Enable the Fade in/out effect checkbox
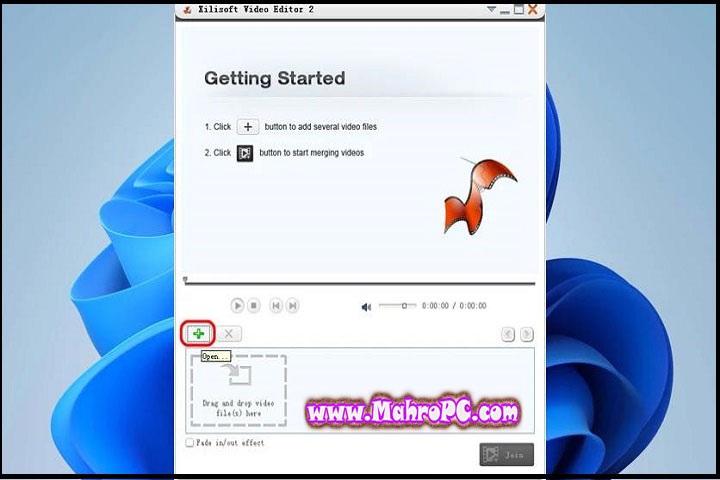Viewport: 720px width, 480px height. 189,443
